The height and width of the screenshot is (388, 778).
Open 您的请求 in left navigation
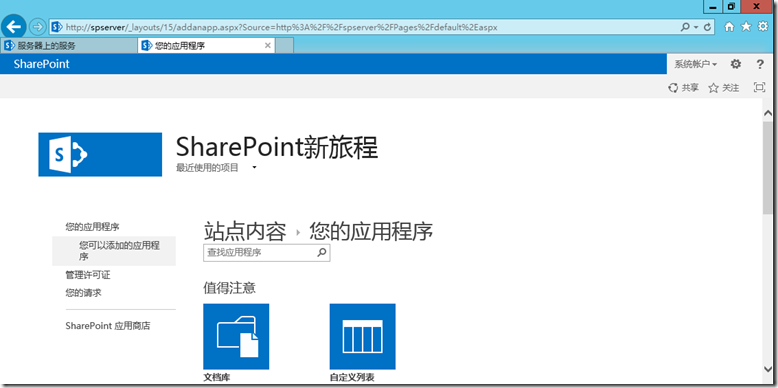(x=83, y=293)
